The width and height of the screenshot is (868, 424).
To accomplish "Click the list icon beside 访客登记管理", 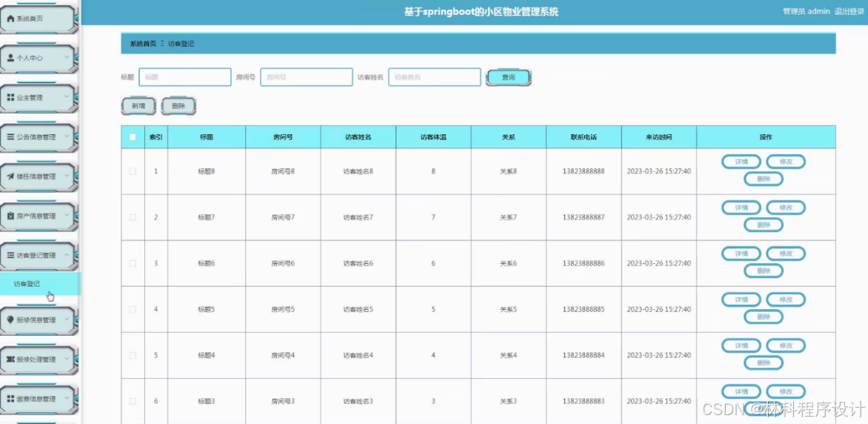I will pyautogui.click(x=10, y=256).
